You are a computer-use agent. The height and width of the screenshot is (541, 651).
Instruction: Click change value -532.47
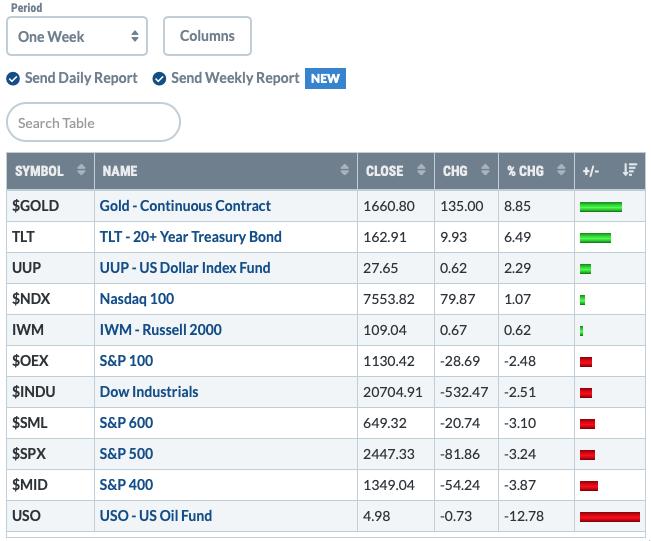pos(464,392)
